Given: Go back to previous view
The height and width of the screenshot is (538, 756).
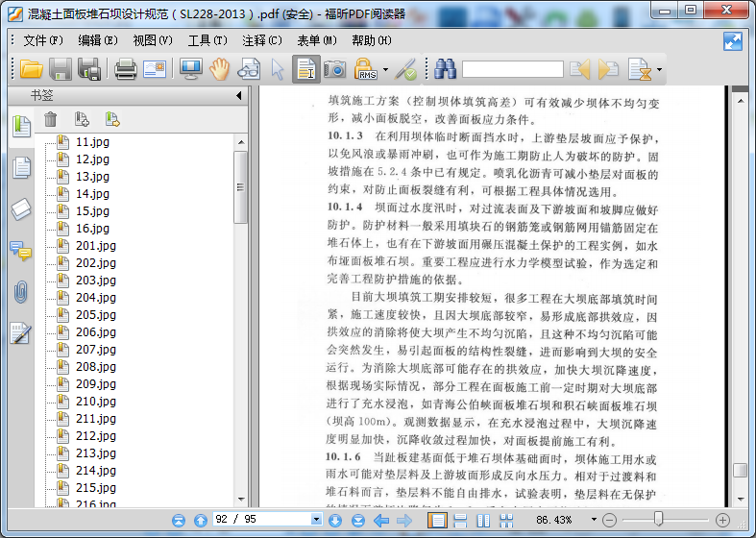Looking at the screenshot, I should [381, 520].
